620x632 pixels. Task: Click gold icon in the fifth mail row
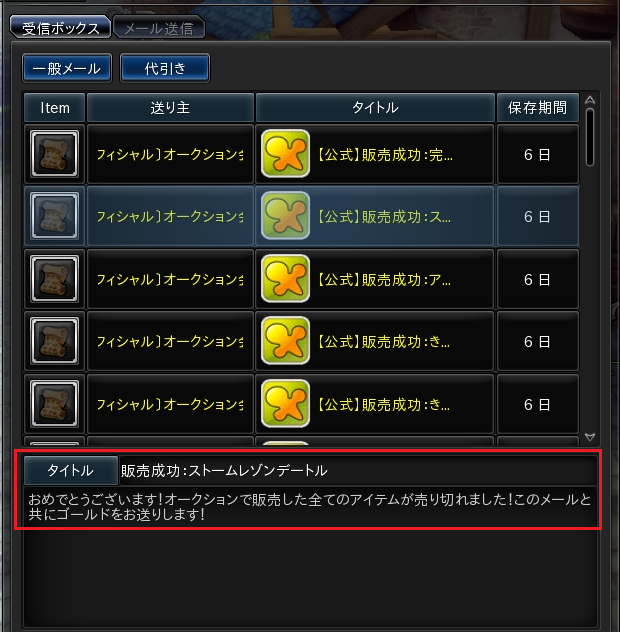coord(285,403)
